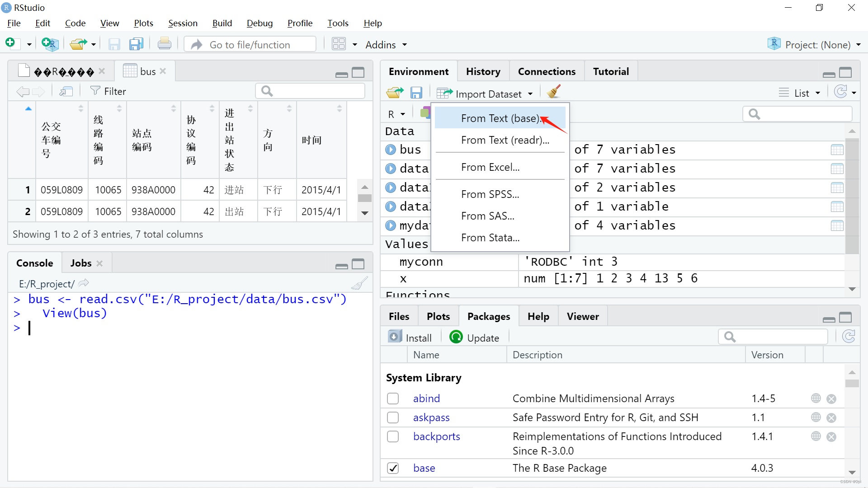Screen dimensions: 868x488
Task: Click the open file folder icon in toolbar
Action: (78, 44)
